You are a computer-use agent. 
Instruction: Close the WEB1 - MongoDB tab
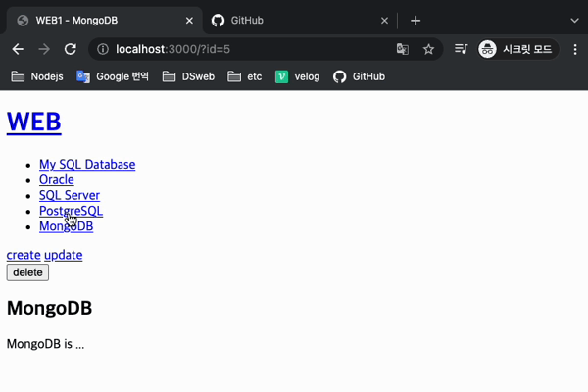click(x=189, y=21)
